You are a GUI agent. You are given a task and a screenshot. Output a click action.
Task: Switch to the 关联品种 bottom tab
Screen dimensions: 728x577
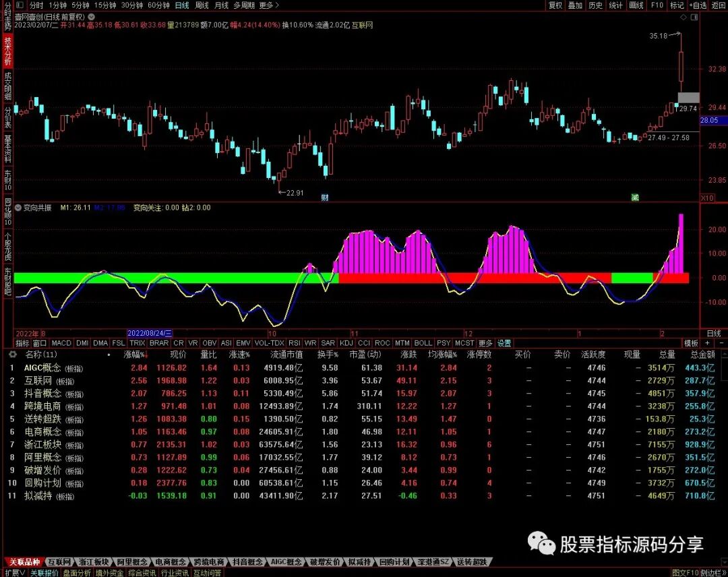[x=25, y=561]
